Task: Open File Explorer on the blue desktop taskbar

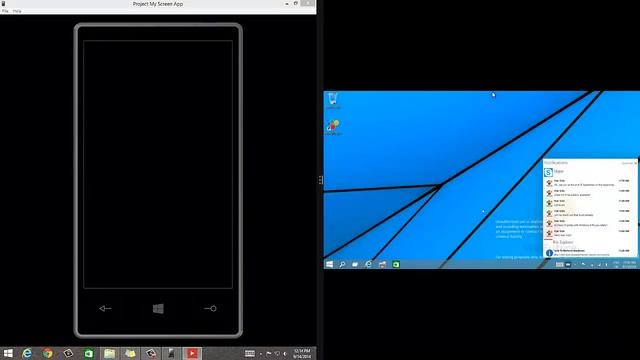Action: [382, 264]
